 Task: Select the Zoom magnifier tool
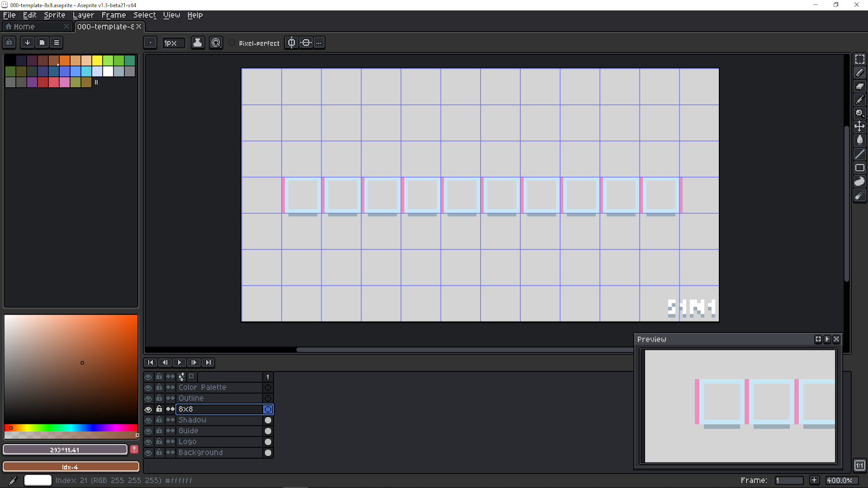[860, 113]
